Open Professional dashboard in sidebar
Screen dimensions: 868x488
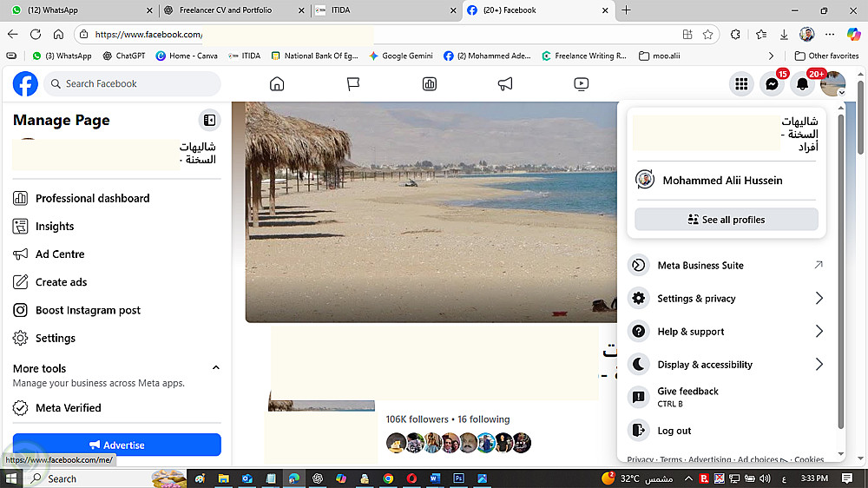117,198
